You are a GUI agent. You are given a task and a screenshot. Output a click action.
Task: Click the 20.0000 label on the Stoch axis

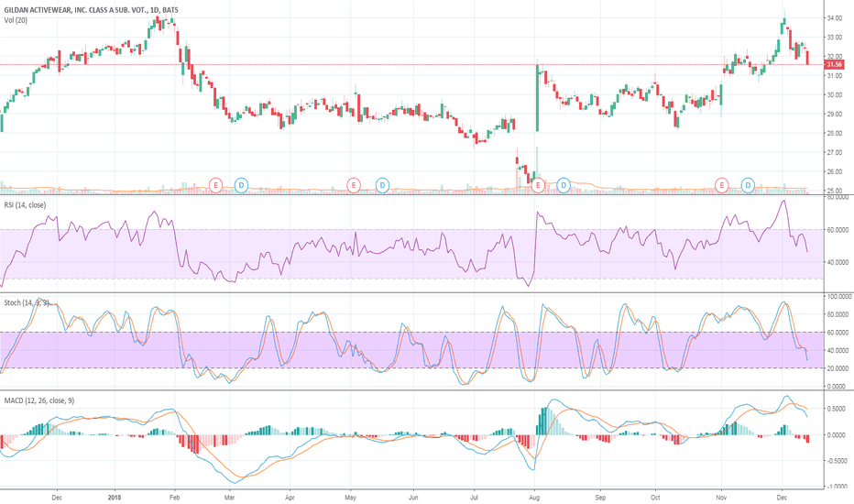click(838, 368)
